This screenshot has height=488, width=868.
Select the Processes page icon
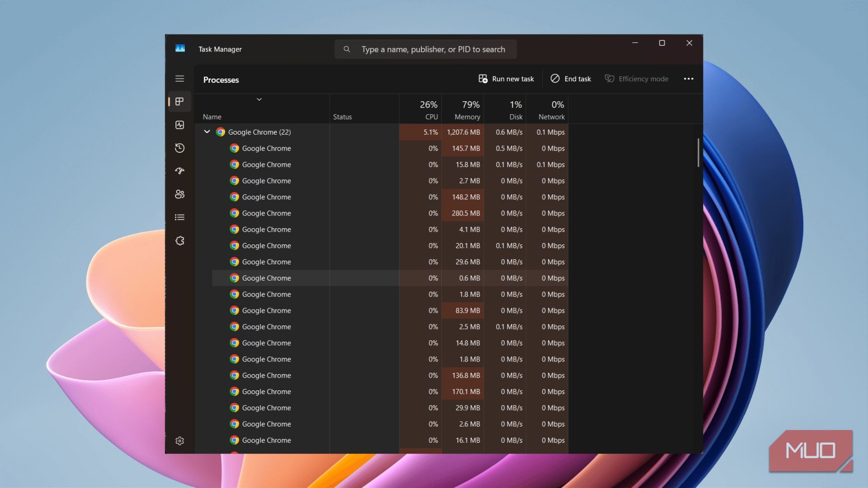(x=179, y=102)
